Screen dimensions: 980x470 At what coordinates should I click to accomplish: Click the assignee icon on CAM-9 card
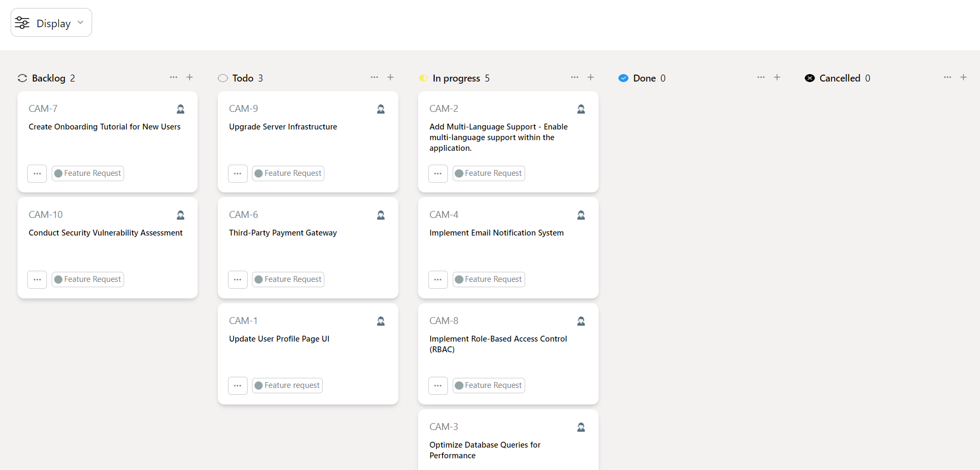point(381,109)
